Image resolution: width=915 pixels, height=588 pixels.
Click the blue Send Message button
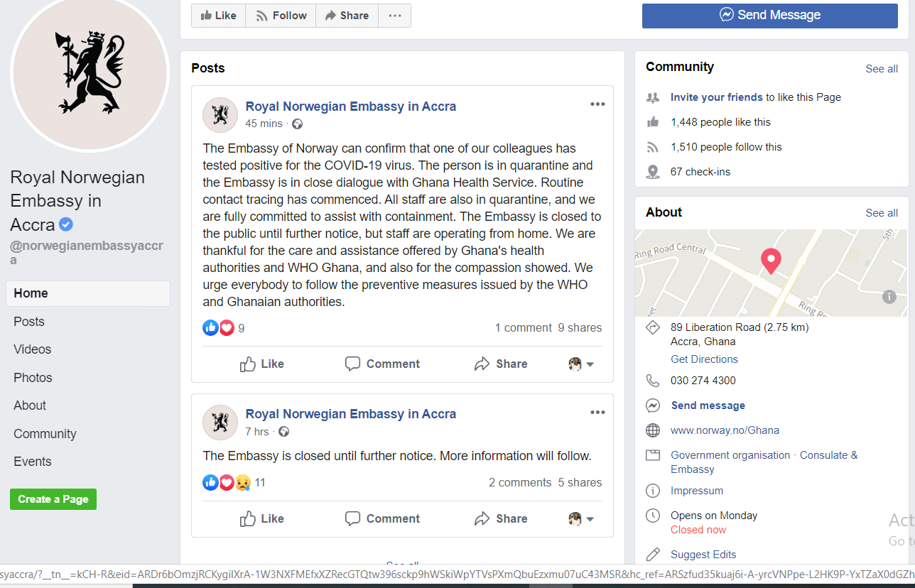[x=769, y=16]
